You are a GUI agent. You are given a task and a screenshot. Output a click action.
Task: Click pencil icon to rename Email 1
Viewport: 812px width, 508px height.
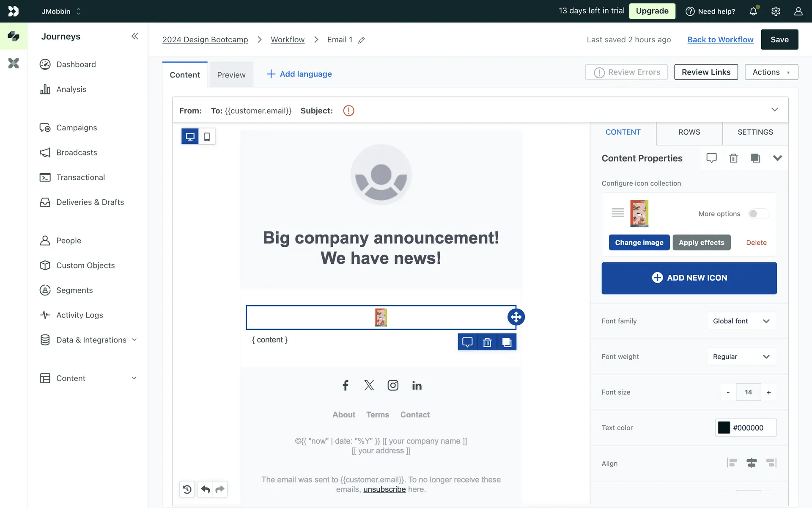(362, 40)
